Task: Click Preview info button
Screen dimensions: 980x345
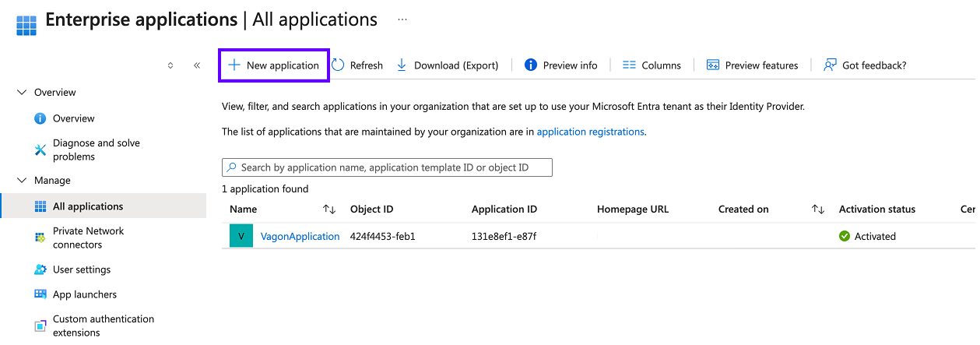Action: point(561,65)
